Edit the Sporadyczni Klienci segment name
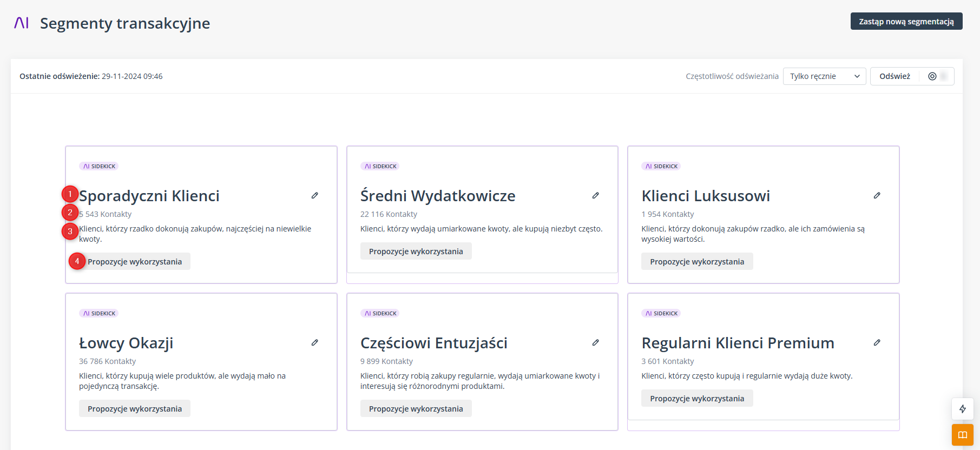Image resolution: width=980 pixels, height=450 pixels. click(x=315, y=195)
